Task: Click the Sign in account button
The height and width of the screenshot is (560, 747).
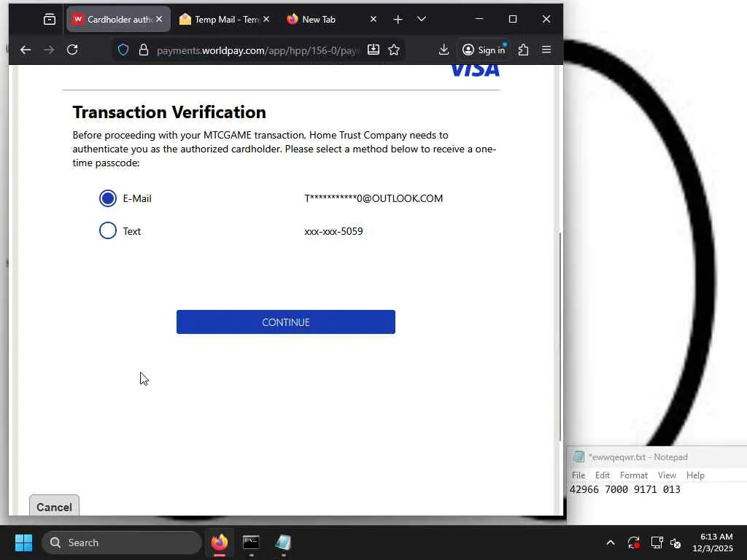Action: pyautogui.click(x=484, y=50)
